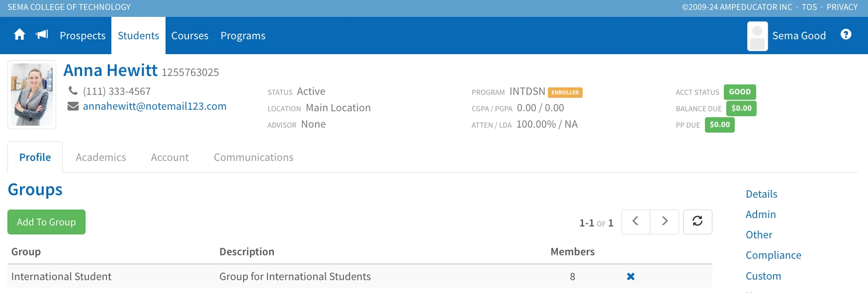The height and width of the screenshot is (293, 868).
Task: Jump to the Other section
Action: tap(759, 235)
